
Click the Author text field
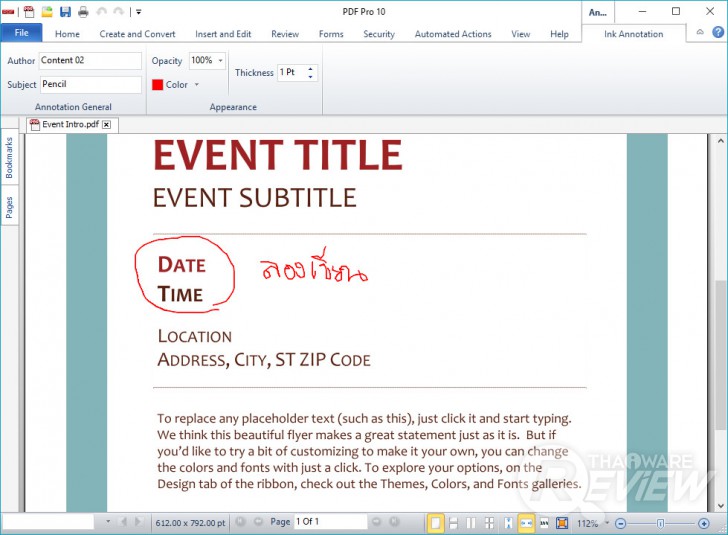point(90,60)
